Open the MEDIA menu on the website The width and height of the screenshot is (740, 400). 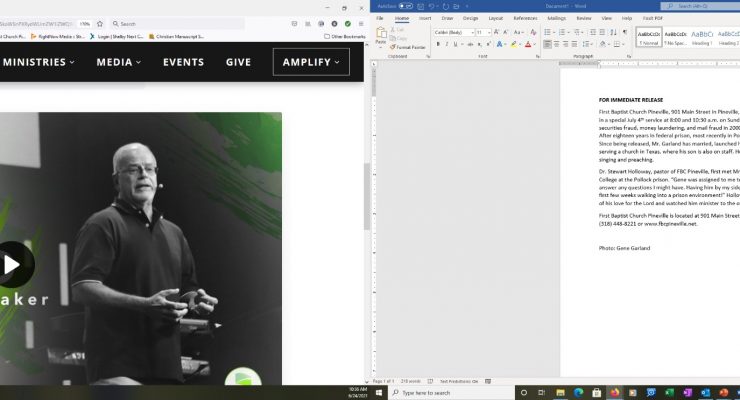click(118, 62)
